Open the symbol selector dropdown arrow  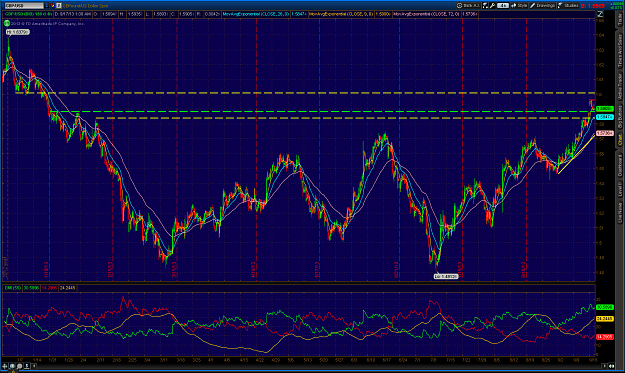click(46, 6)
